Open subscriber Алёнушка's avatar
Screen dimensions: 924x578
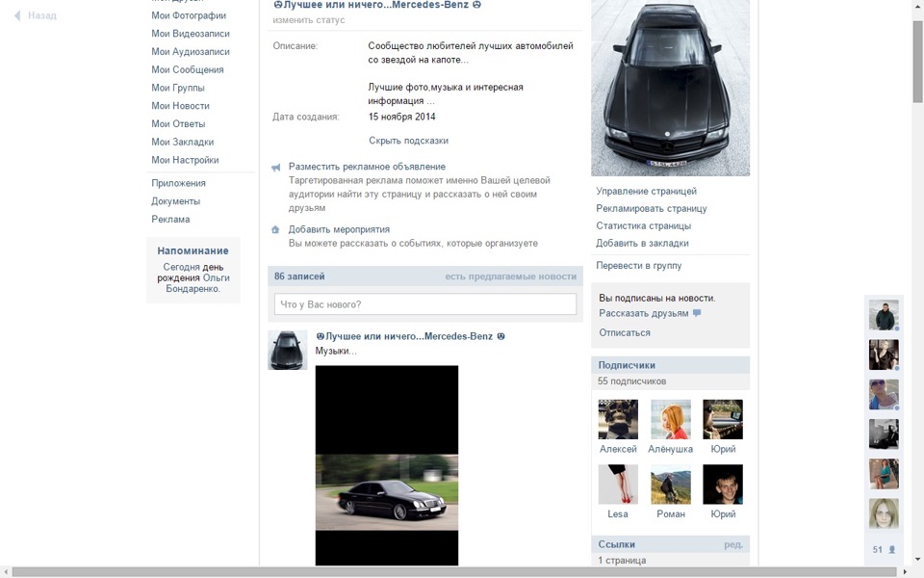(671, 419)
